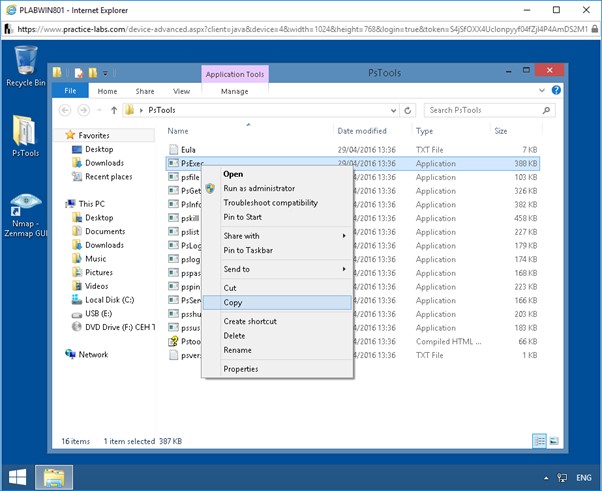Click the network tray icon
The height and width of the screenshot is (491, 602).
click(562, 478)
